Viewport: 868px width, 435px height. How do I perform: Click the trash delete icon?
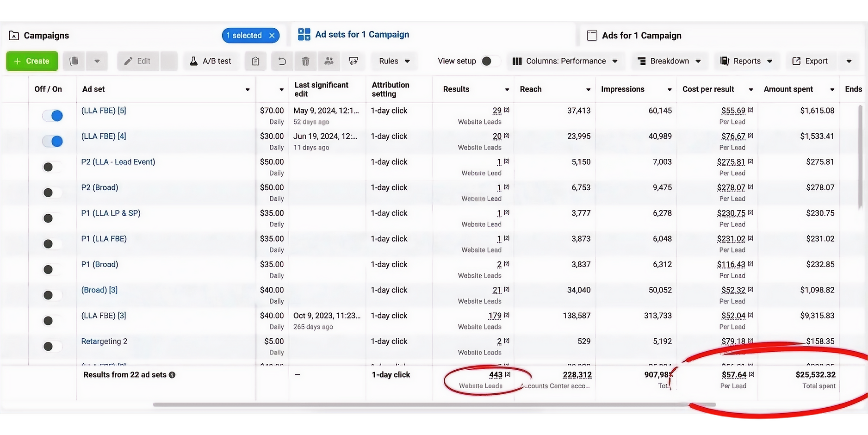[x=305, y=61]
